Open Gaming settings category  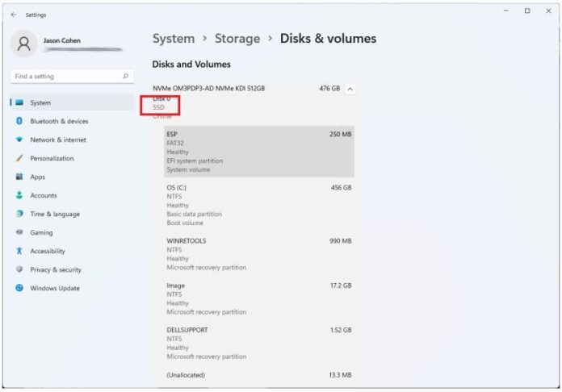tap(72, 232)
